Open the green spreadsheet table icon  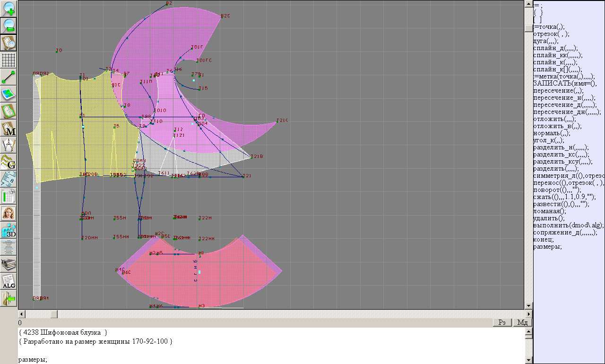tap(9, 196)
